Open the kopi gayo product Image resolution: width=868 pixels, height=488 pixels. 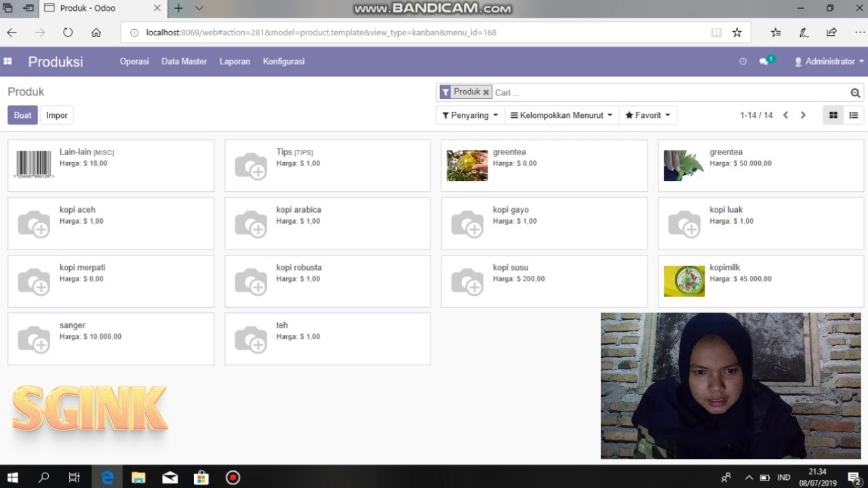tap(544, 223)
